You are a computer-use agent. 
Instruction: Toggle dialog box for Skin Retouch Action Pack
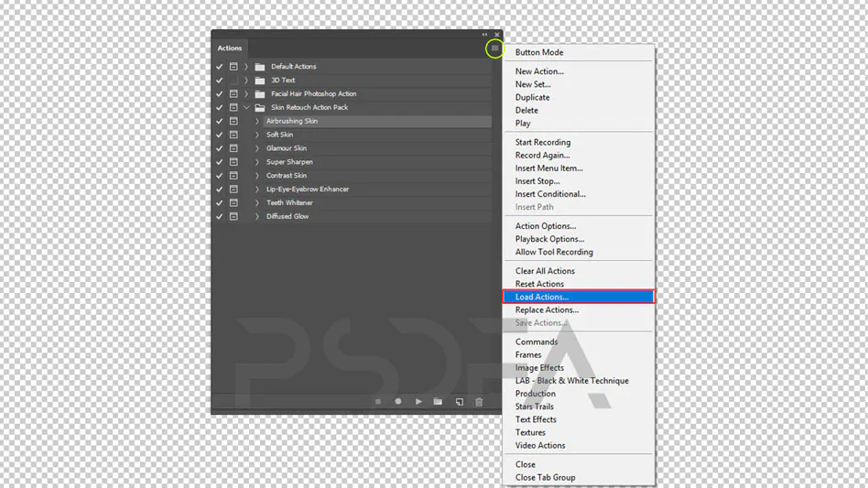233,107
